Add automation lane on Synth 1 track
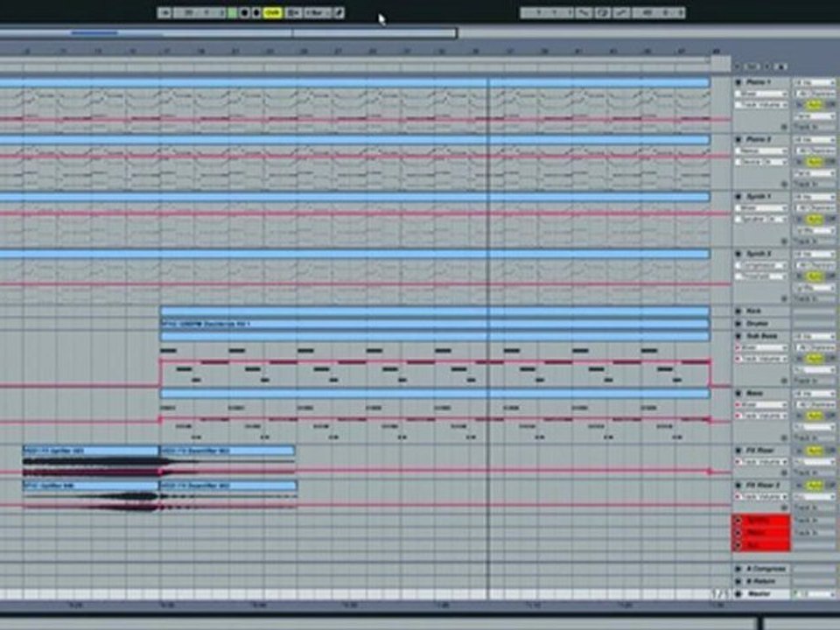 784,241
